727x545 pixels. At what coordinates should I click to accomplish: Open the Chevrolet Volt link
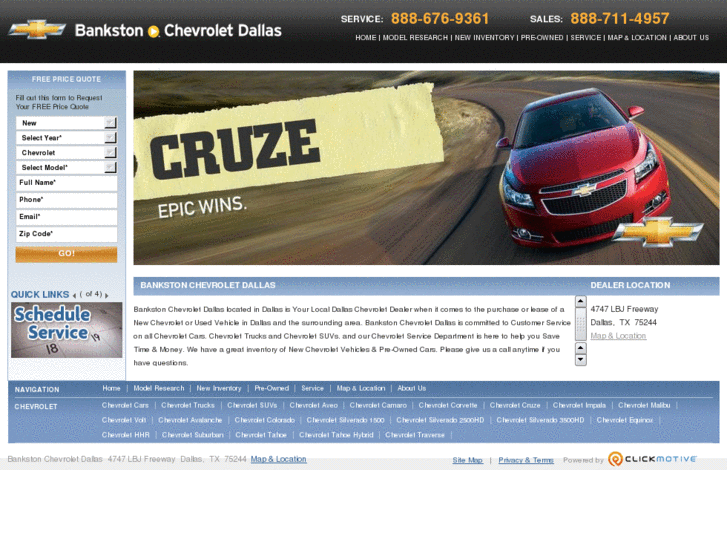click(124, 420)
